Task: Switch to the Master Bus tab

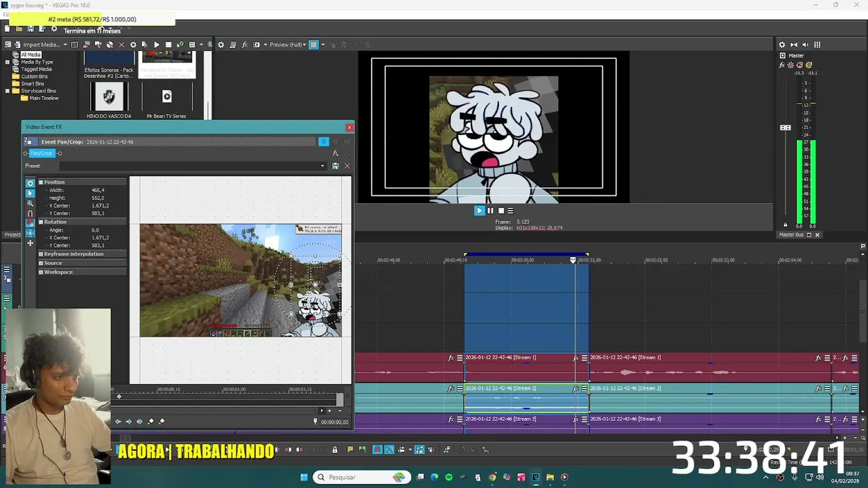Action: (791, 235)
